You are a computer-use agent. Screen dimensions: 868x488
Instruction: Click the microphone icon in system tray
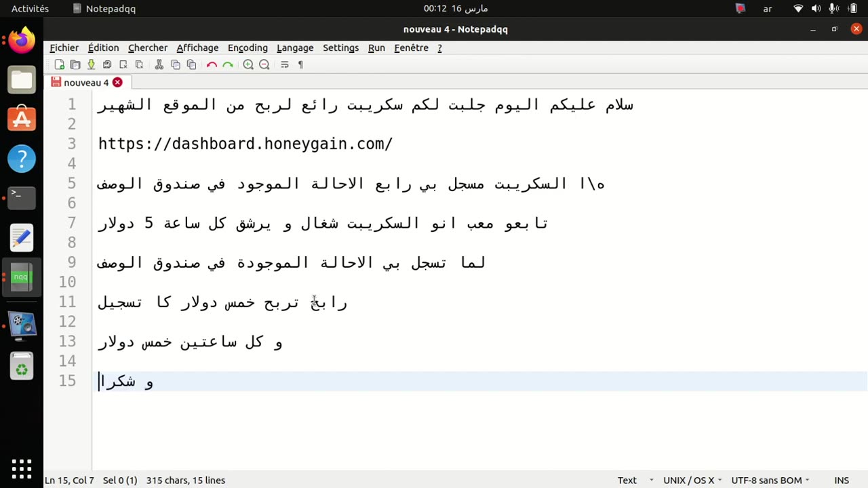pyautogui.click(x=834, y=9)
